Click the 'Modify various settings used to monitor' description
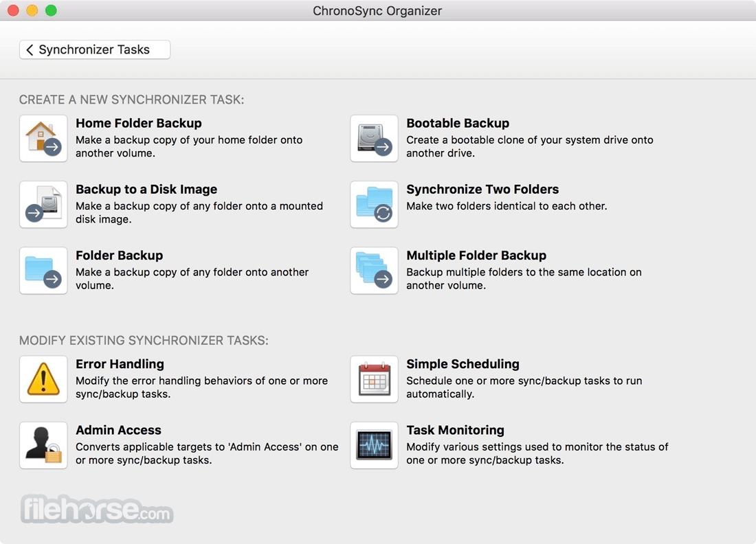 (x=537, y=453)
